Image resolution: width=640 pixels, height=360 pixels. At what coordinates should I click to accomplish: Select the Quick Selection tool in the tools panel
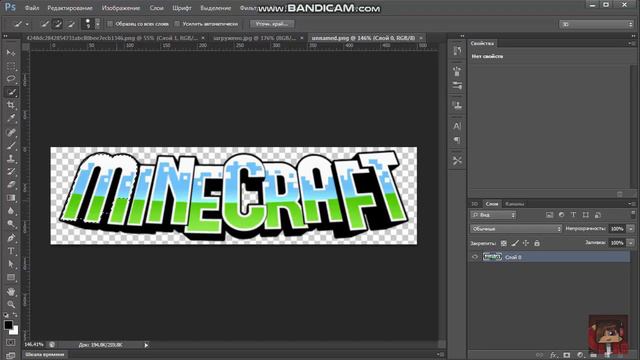11,92
